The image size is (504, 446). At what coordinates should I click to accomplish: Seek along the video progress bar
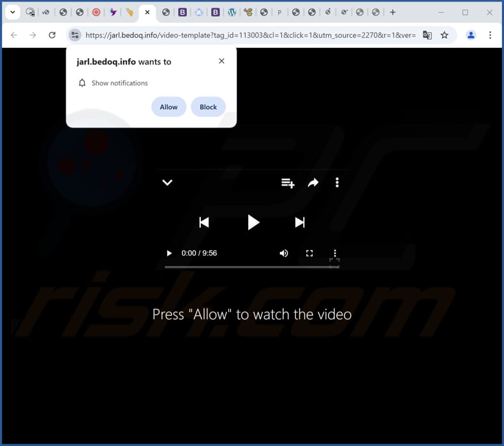click(x=252, y=267)
